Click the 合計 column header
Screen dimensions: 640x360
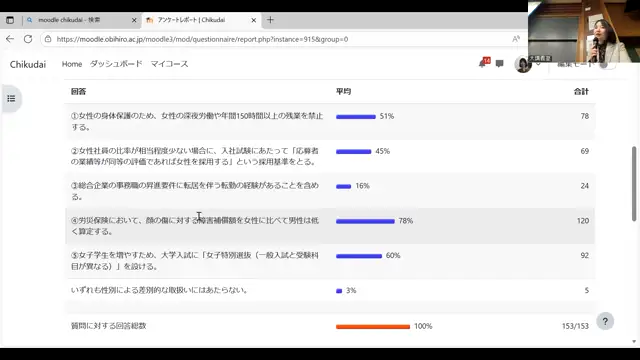pyautogui.click(x=581, y=91)
